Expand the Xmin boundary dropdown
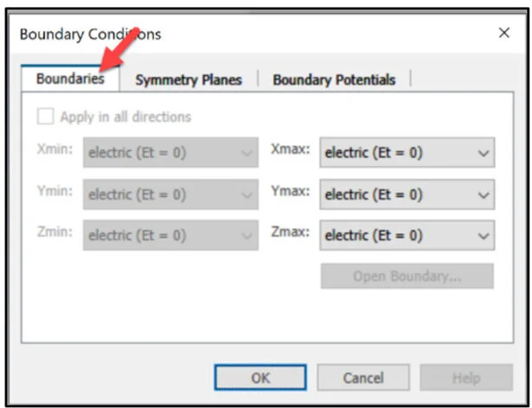Image resolution: width=532 pixels, height=408 pixels. tap(170, 154)
